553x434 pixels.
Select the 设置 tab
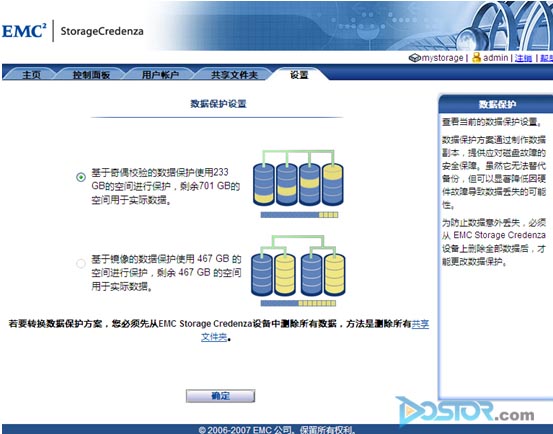pos(299,75)
